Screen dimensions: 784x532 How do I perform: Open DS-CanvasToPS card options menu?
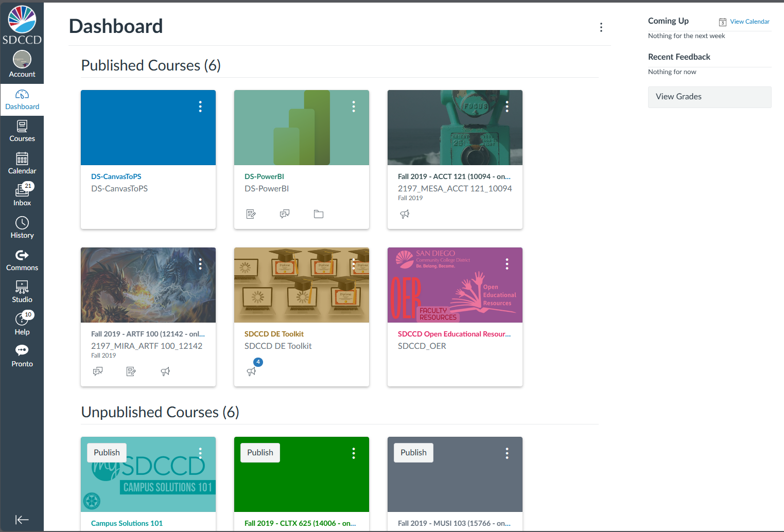tap(200, 107)
